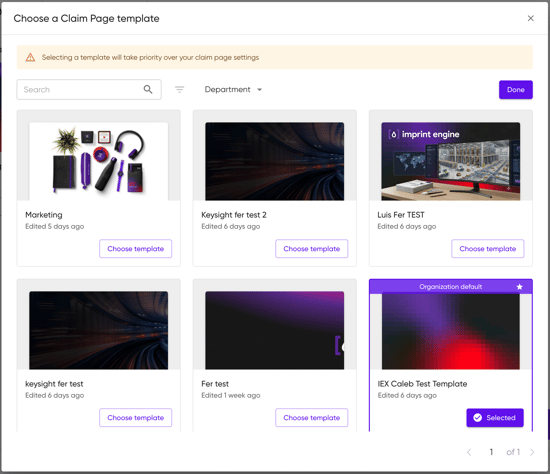Choose the keysight fer test template
This screenshot has width=550, height=474.
point(135,418)
